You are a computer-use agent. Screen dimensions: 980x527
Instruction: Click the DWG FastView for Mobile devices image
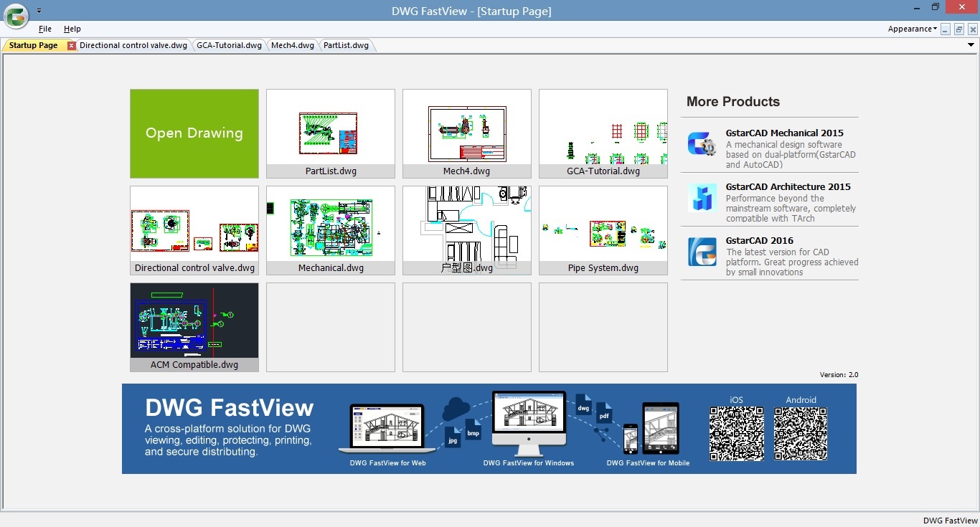tap(651, 428)
